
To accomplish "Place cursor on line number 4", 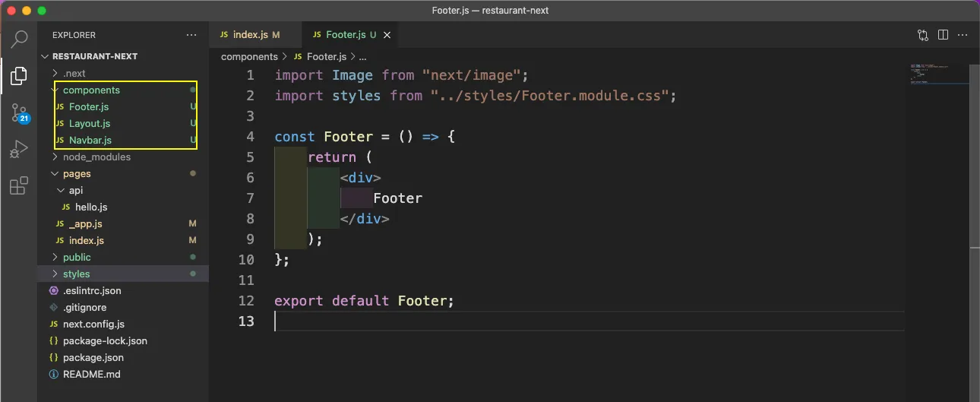I will coord(251,137).
